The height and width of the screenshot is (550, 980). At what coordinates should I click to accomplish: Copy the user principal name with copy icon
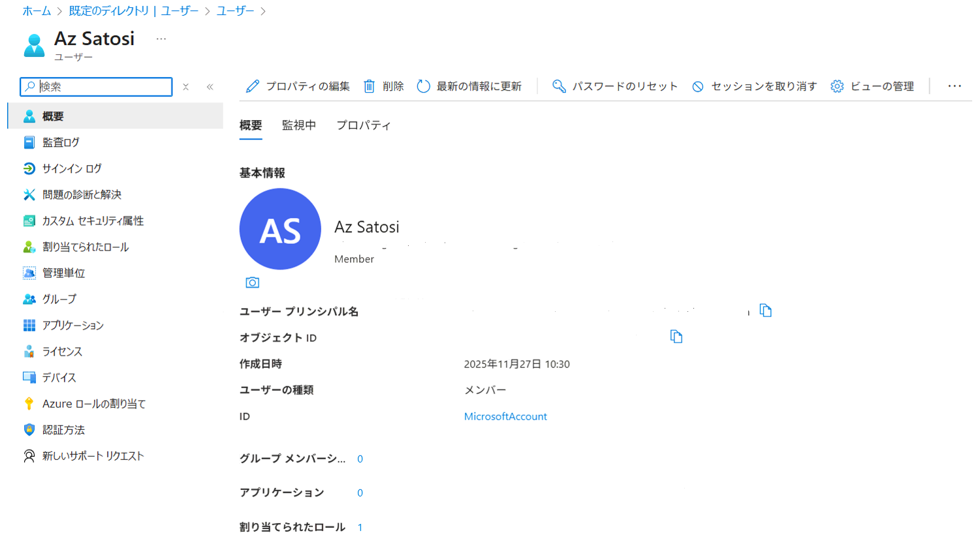765,311
